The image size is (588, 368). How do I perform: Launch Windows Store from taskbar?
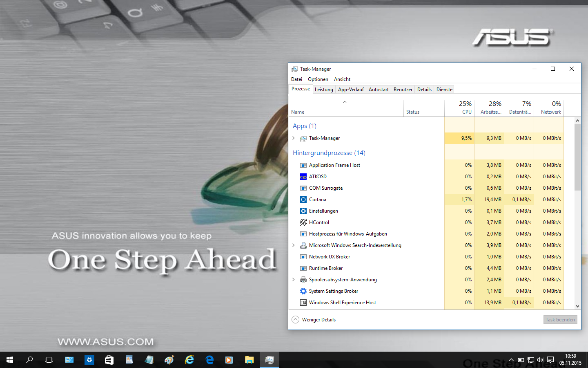click(109, 360)
